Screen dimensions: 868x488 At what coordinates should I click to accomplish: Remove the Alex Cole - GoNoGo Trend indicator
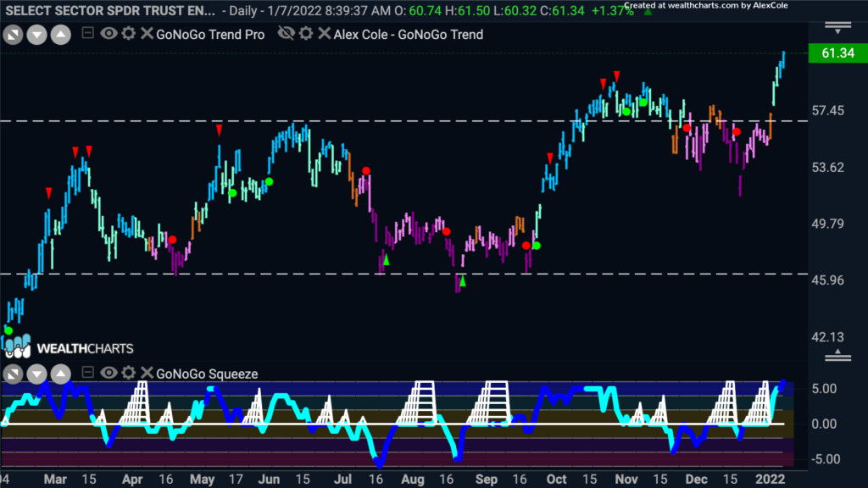325,34
